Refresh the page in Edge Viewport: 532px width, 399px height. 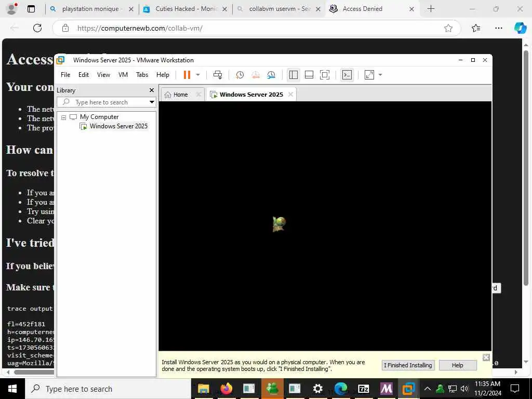point(37,28)
